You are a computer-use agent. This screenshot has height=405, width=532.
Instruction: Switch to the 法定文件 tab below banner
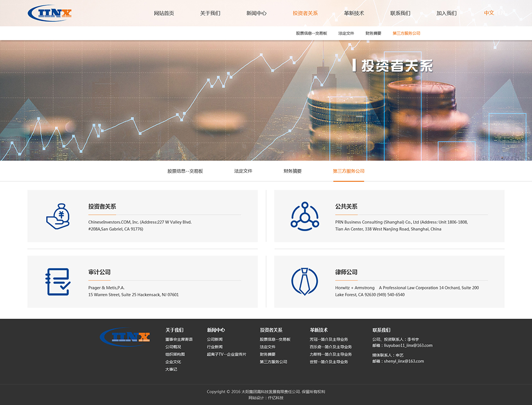pos(243,171)
